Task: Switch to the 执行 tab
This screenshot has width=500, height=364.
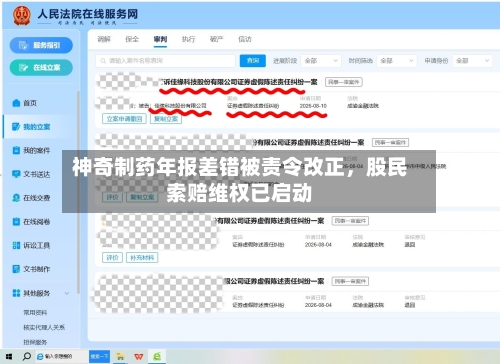Action: (x=188, y=39)
